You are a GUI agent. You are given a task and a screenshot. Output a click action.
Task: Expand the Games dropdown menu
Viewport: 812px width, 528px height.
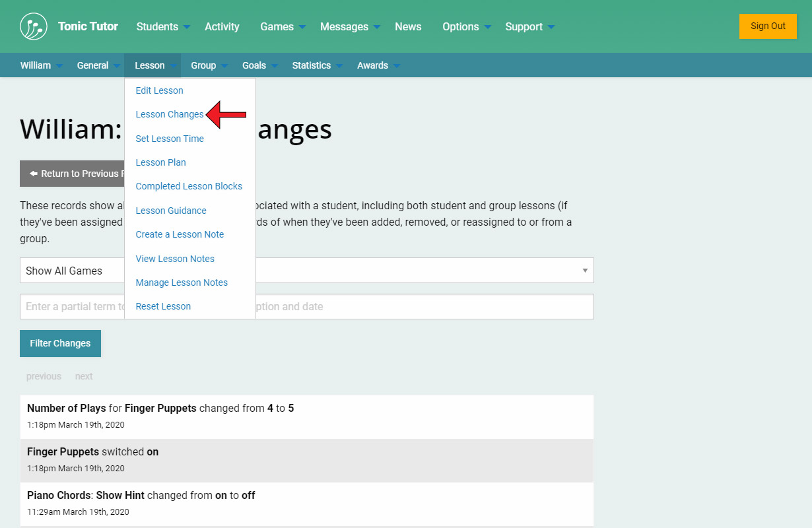click(x=283, y=27)
